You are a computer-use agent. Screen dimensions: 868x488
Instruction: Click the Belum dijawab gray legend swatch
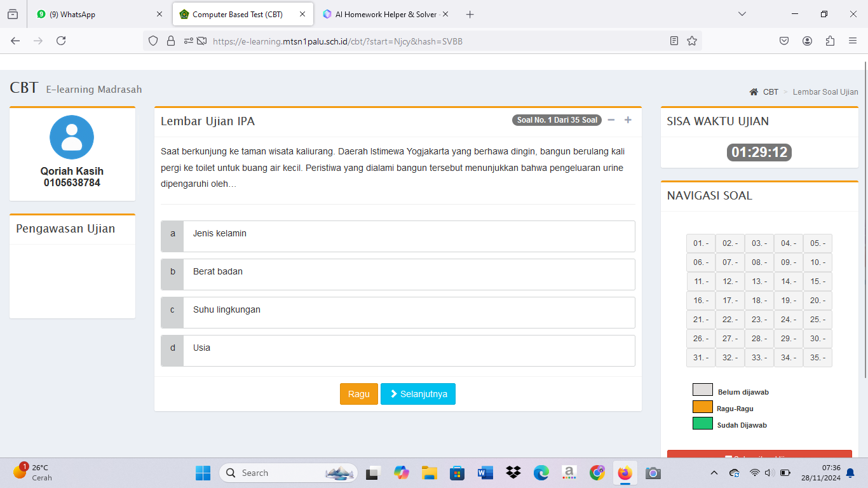coord(703,390)
